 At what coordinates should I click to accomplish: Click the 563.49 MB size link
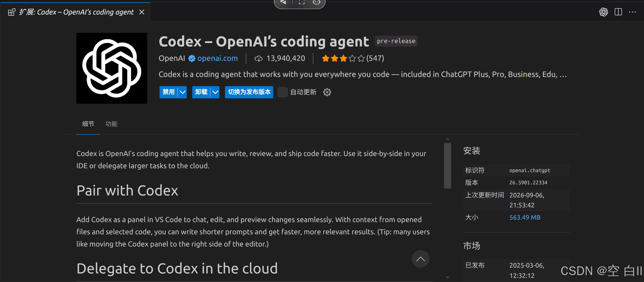525,217
